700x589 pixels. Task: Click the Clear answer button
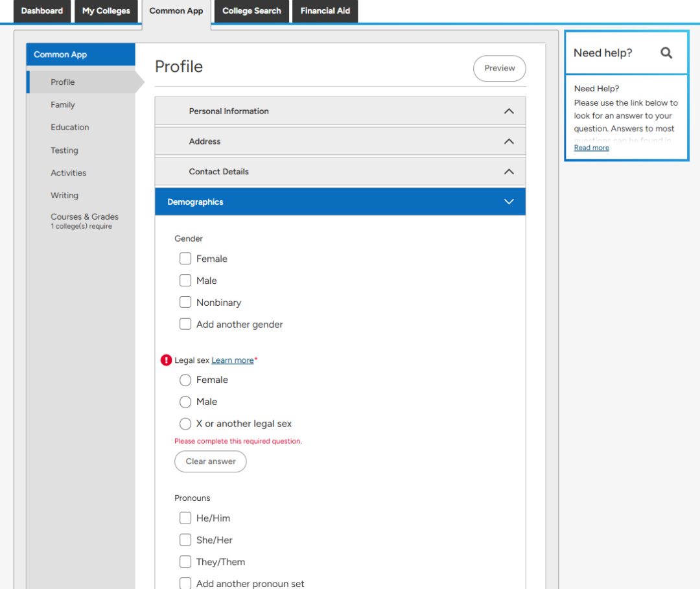[210, 461]
